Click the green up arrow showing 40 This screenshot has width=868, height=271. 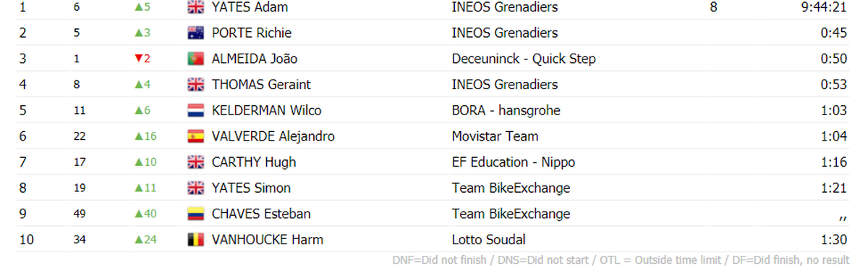[x=137, y=214]
